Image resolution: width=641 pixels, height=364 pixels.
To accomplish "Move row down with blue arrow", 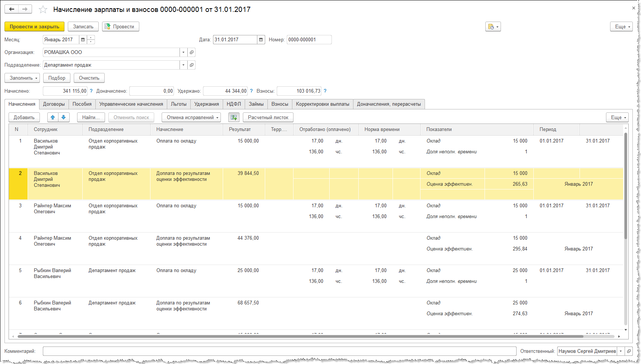I will click(x=64, y=117).
